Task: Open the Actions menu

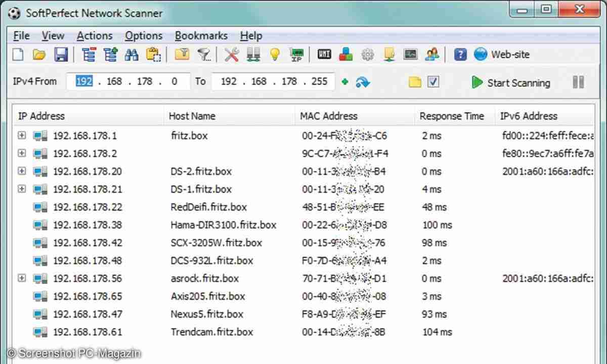Action: [x=95, y=36]
